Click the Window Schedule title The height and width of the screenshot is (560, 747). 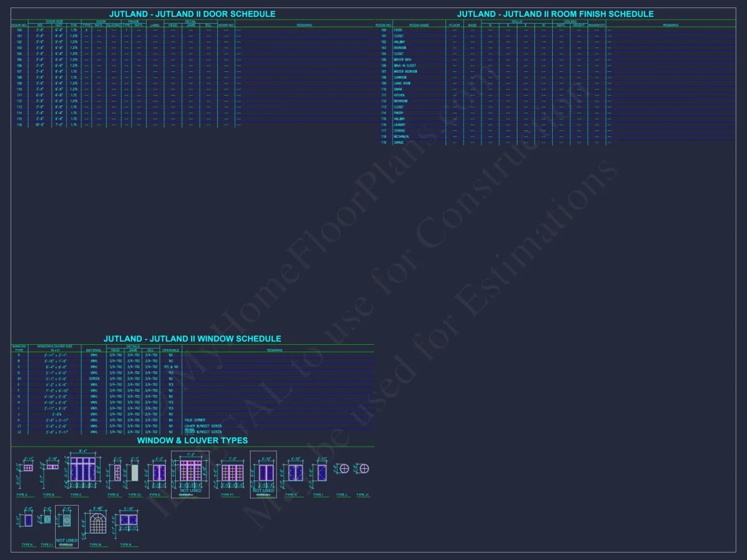click(192, 339)
